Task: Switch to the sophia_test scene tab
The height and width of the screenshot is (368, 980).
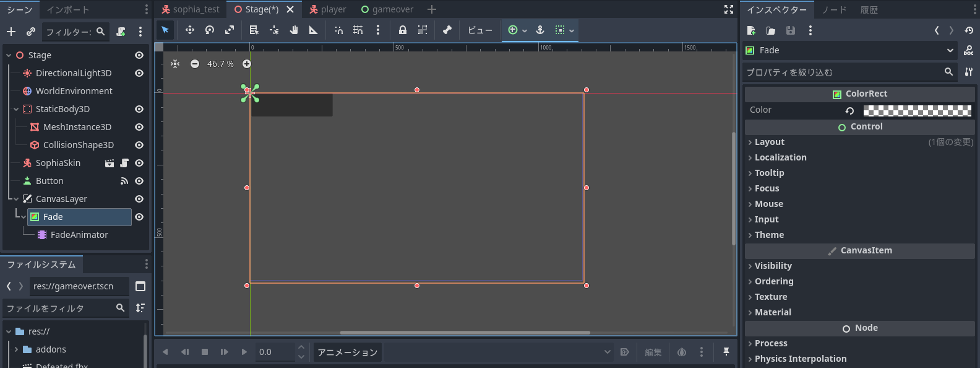Action: pyautogui.click(x=191, y=9)
